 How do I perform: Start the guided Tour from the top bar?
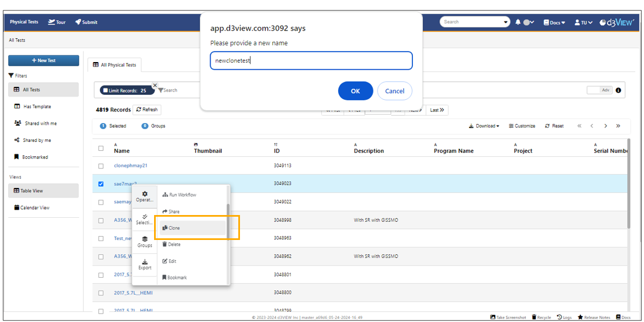tap(57, 22)
